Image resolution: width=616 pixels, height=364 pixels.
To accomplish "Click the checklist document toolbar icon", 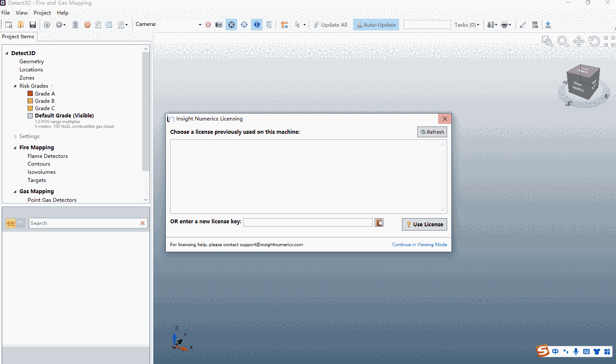I will (x=98, y=25).
